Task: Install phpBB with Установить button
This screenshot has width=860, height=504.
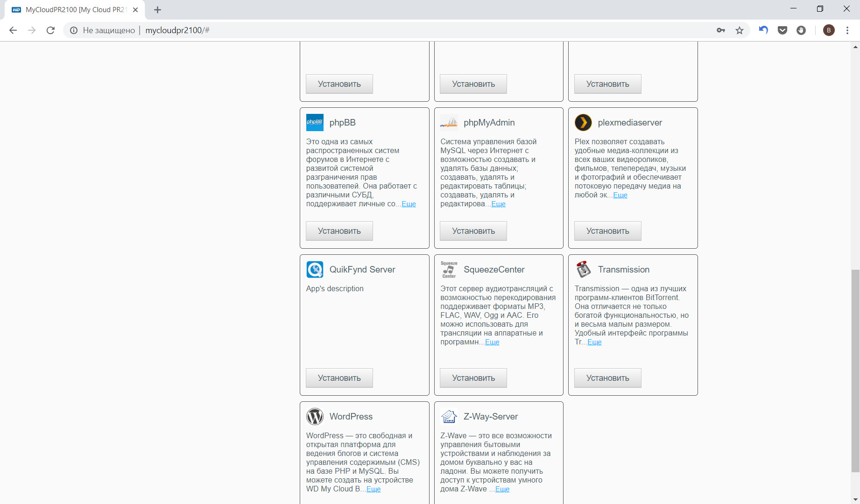Action: [339, 231]
